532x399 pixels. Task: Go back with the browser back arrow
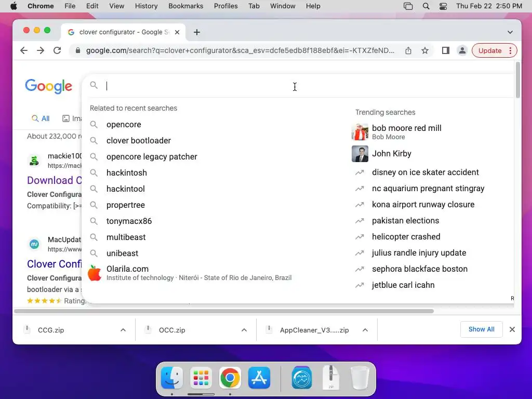[24, 50]
